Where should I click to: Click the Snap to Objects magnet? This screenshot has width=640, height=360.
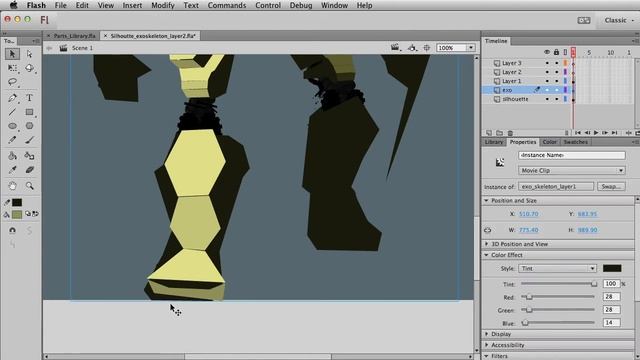(x=12, y=230)
